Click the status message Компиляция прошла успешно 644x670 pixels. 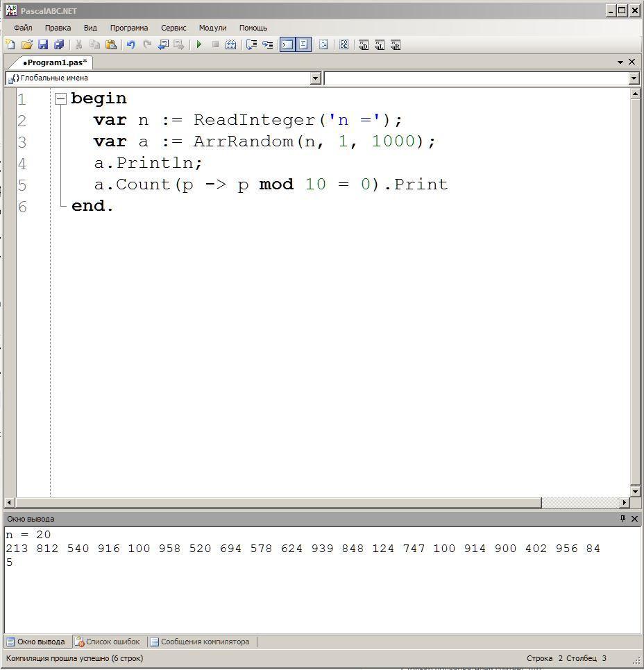[x=74, y=658]
